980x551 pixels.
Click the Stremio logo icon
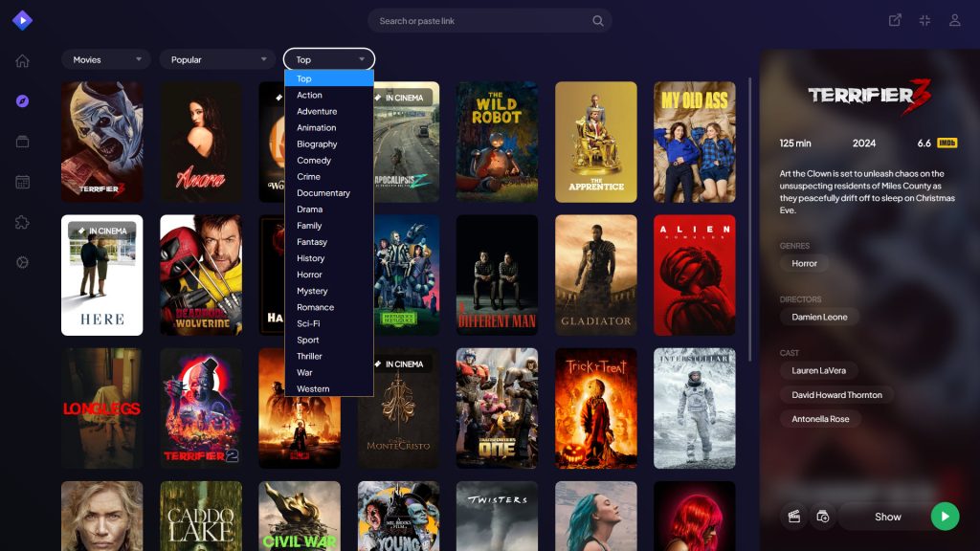[23, 21]
